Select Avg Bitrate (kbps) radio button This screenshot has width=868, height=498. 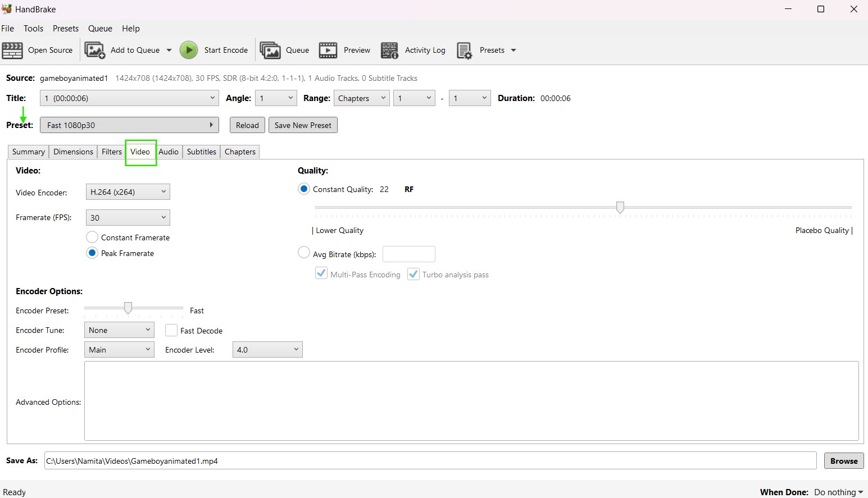click(x=304, y=253)
